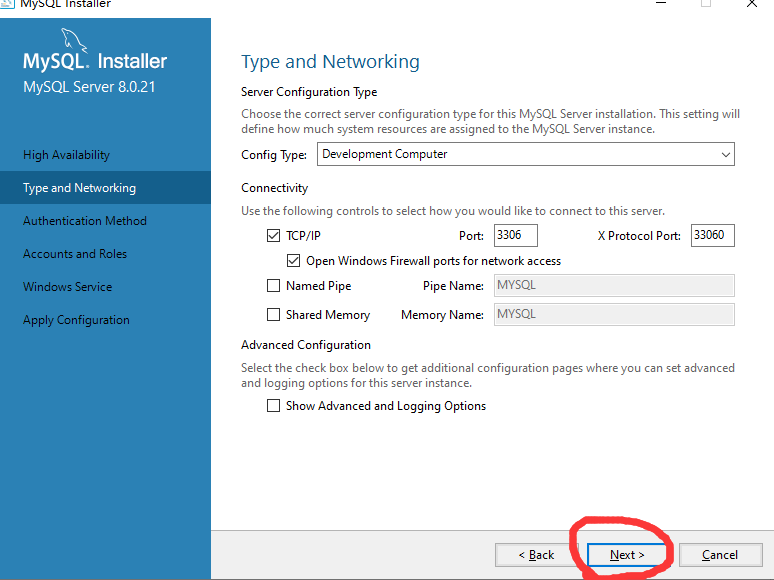The width and height of the screenshot is (774, 580).
Task: Click the Back button
Action: tap(536, 555)
